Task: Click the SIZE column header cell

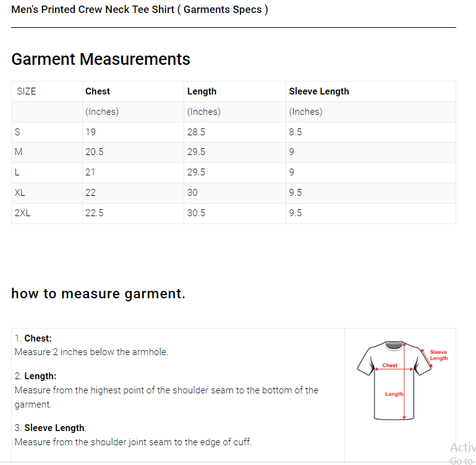Action: point(27,91)
